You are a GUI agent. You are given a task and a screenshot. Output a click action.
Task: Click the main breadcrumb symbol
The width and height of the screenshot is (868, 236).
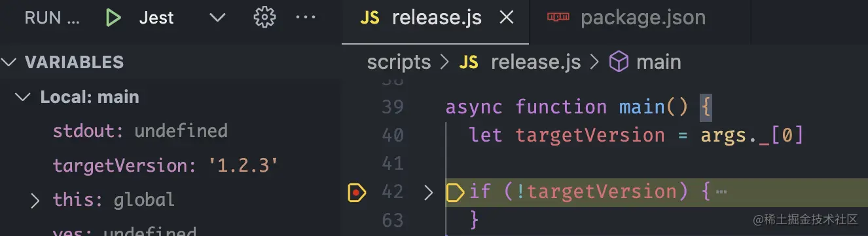(x=659, y=62)
